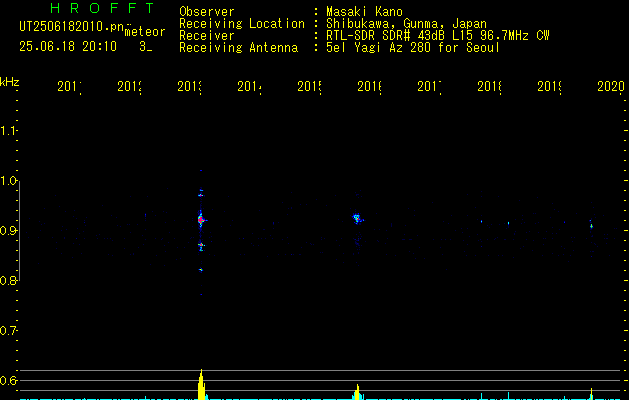The height and width of the screenshot is (400, 629).
Task: Click the 2017 time axis label
Action: point(430,86)
